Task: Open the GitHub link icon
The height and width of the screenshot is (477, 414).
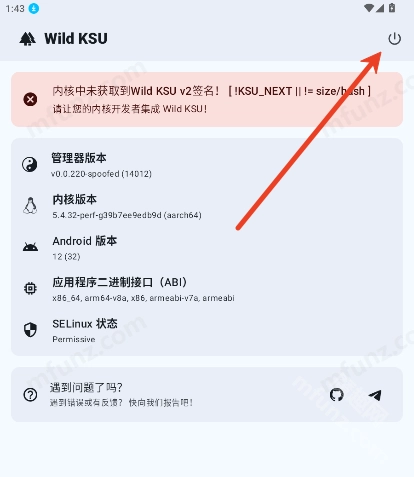Action: click(337, 395)
